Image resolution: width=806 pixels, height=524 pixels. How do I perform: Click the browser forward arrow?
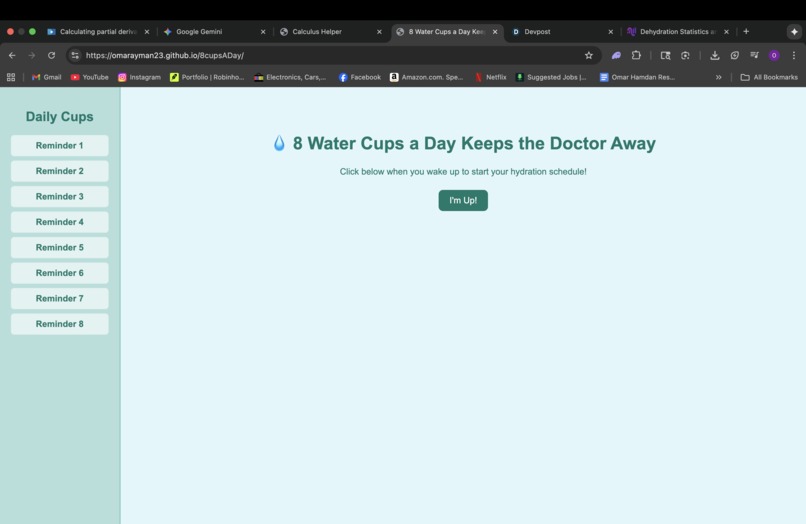pos(31,55)
